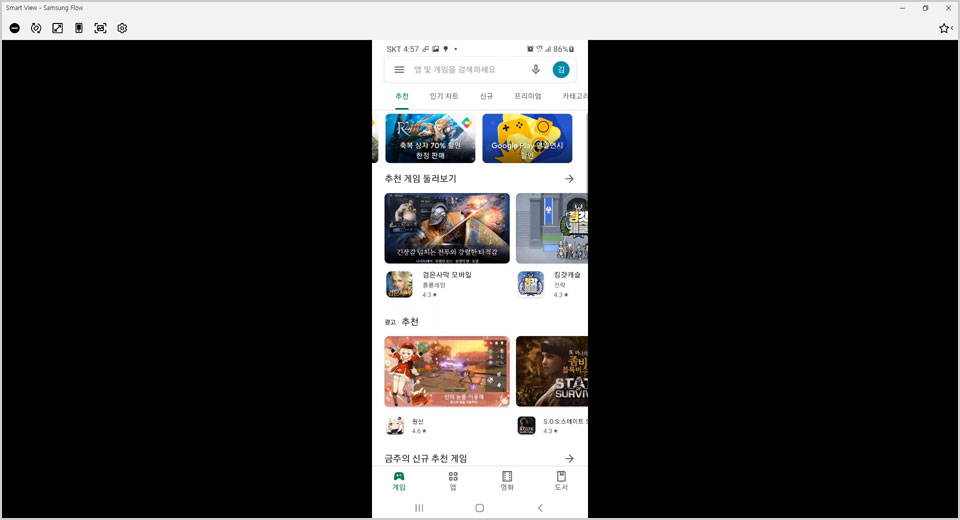
Task: Start voice search with microphone icon
Action: click(x=536, y=70)
